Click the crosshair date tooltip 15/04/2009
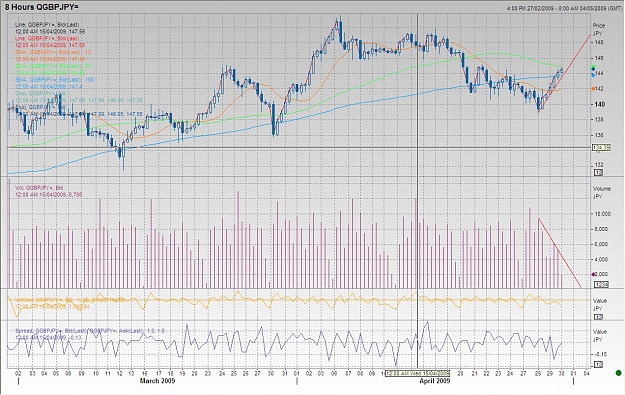 coord(417,373)
